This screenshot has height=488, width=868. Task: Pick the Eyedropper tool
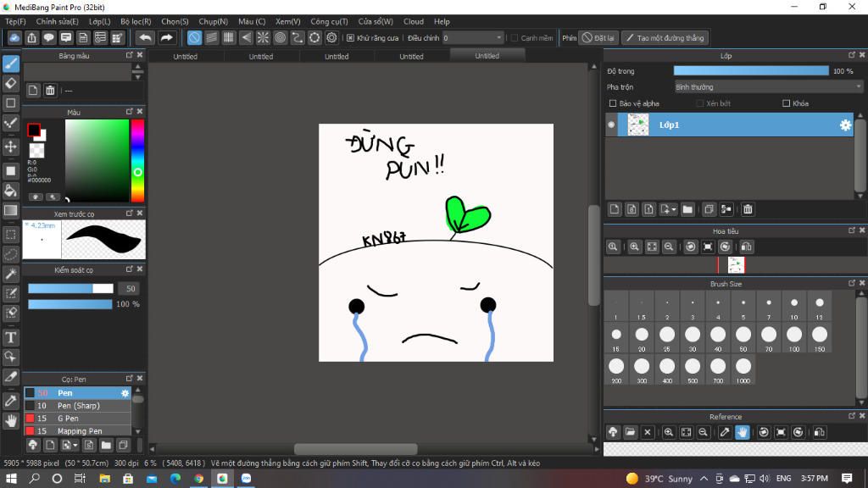click(10, 401)
